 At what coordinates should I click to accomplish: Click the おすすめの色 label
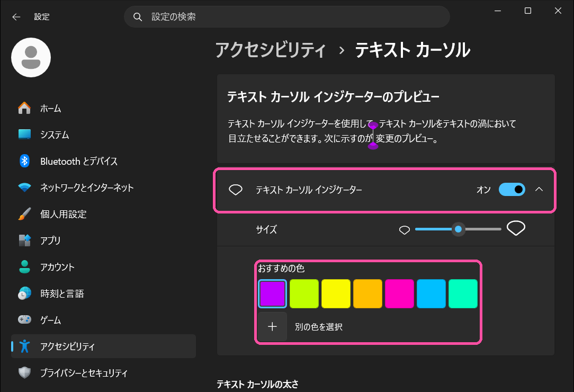click(x=282, y=268)
